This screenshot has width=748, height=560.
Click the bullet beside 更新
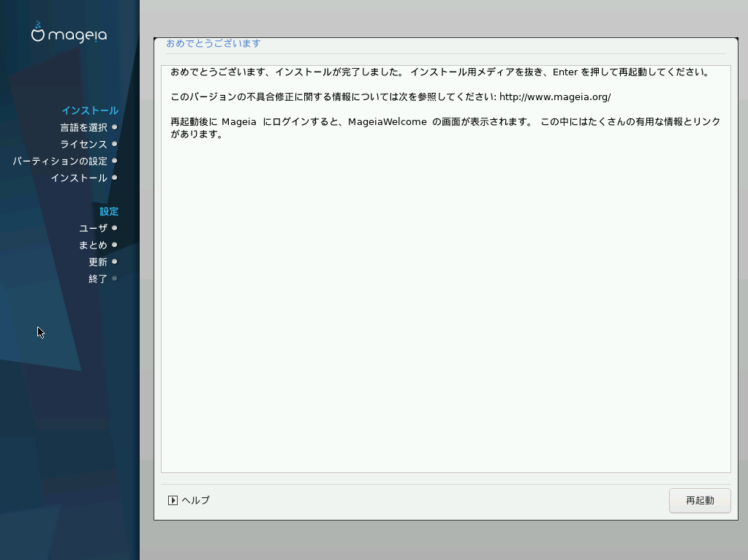(x=115, y=262)
